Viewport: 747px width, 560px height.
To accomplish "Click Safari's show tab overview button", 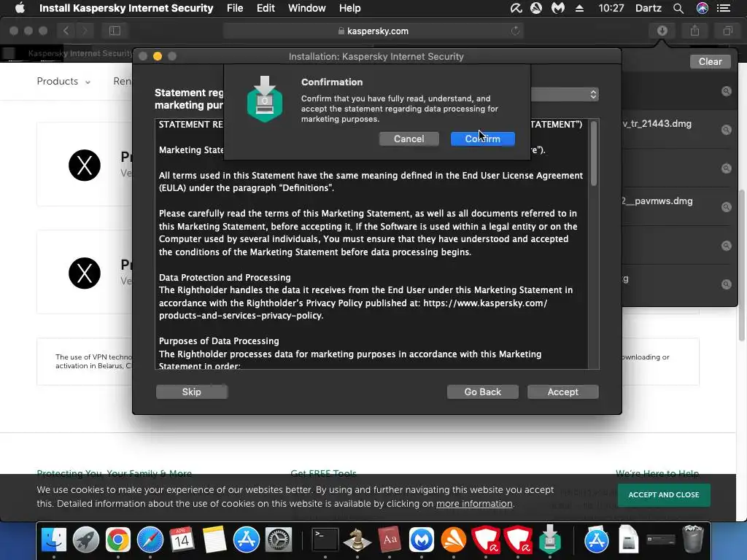I will click(727, 31).
